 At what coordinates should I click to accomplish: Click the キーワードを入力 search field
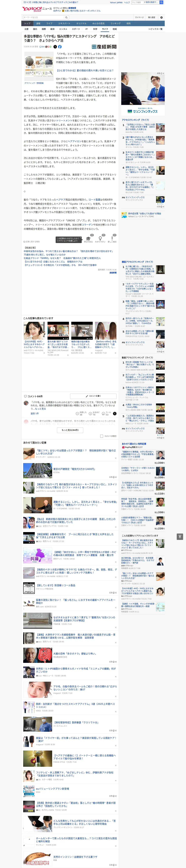44,17
